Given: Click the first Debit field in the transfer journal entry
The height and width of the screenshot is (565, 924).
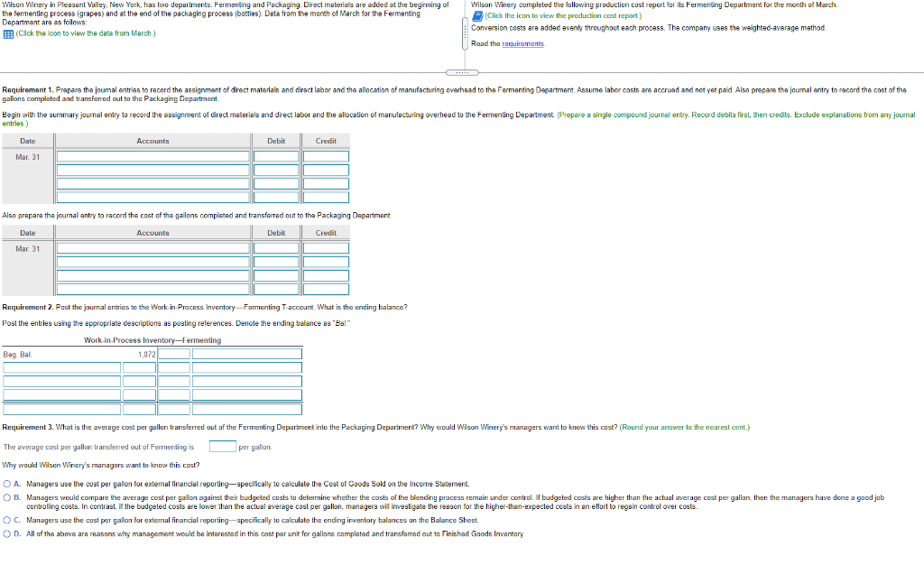Looking at the screenshot, I should pyautogui.click(x=276, y=248).
